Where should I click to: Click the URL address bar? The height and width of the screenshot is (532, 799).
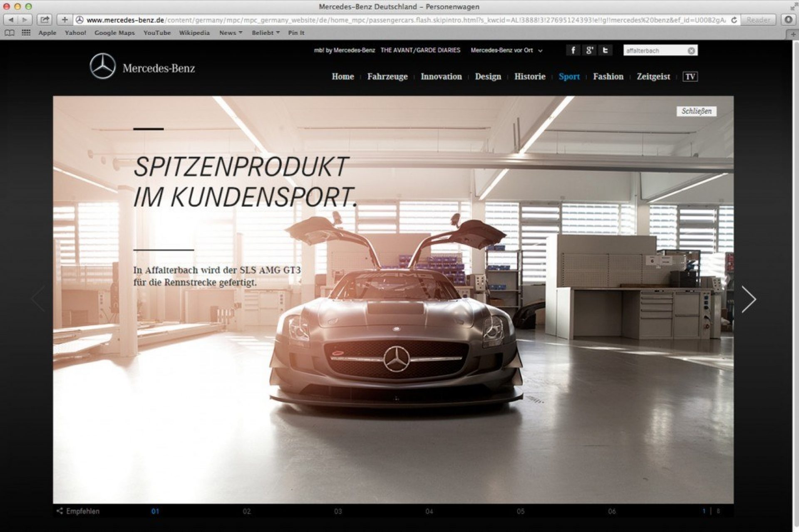[406, 20]
